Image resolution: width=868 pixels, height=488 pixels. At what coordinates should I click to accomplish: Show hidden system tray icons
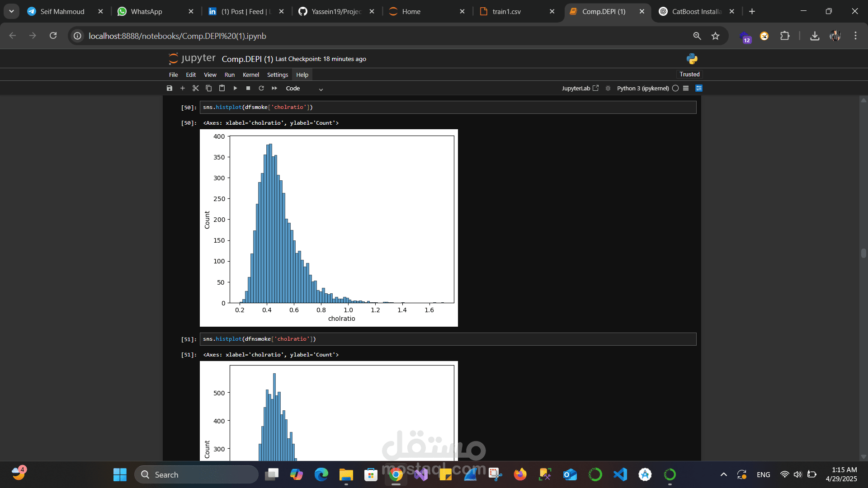tap(724, 474)
